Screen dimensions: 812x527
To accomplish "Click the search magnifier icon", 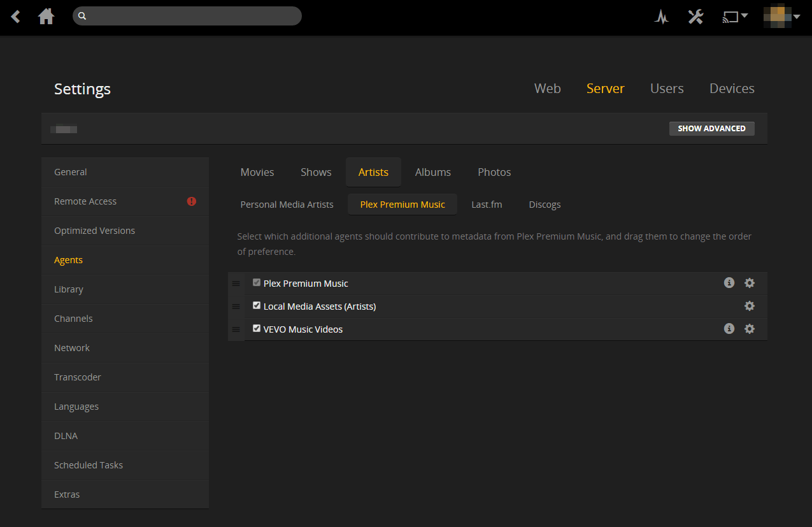I will [x=82, y=17].
